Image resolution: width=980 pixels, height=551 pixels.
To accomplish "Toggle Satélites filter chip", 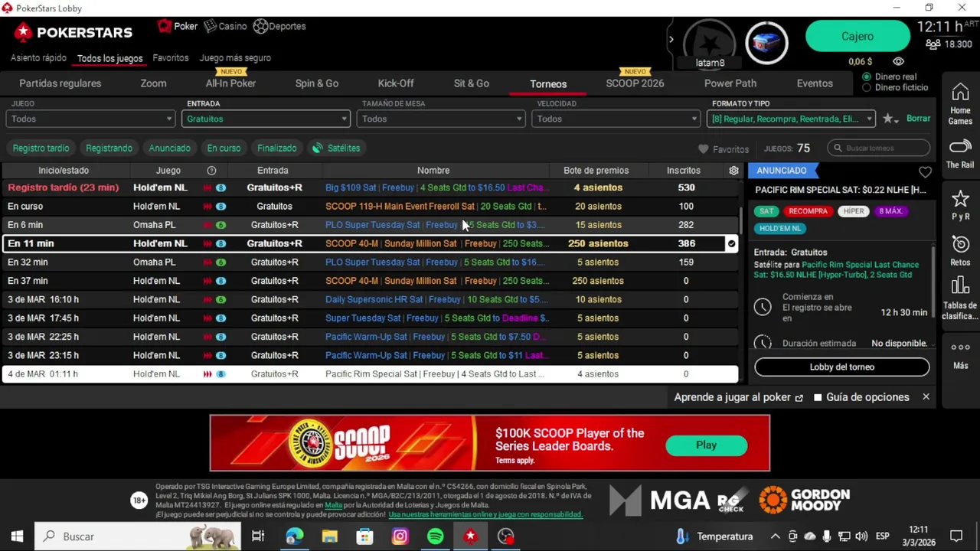I will 336,148.
